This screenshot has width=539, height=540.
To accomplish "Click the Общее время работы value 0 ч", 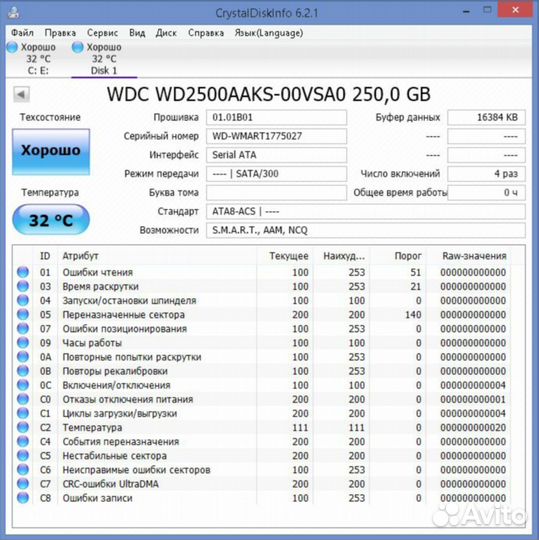I will pos(486,193).
